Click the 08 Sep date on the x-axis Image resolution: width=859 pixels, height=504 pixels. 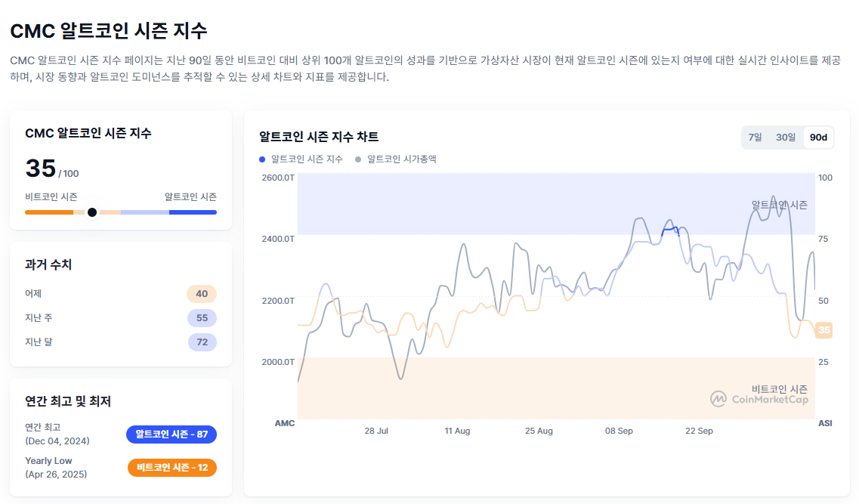pyautogui.click(x=619, y=431)
